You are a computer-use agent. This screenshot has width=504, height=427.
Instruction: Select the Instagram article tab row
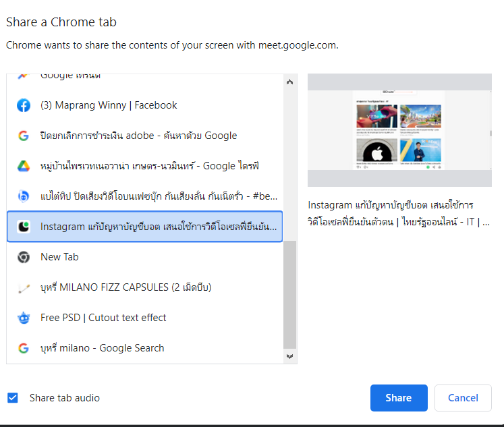pyautogui.click(x=144, y=227)
